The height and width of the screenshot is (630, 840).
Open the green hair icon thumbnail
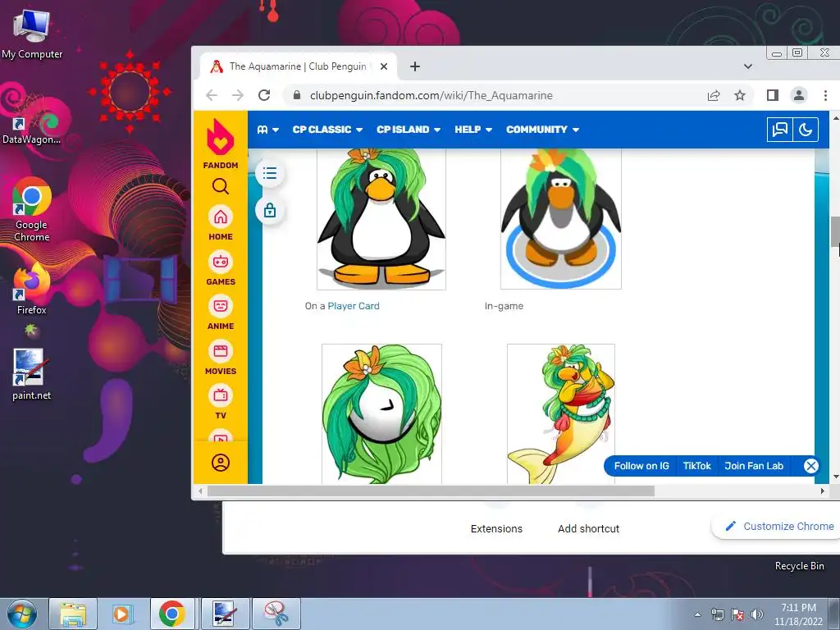point(382,413)
